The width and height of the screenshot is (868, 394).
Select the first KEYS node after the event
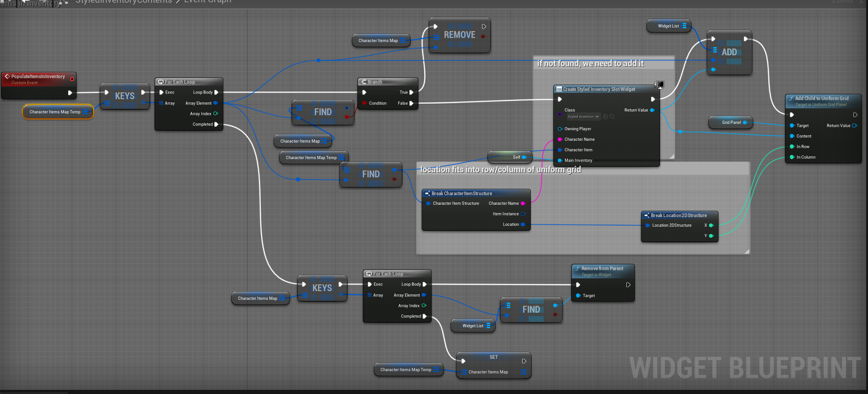click(x=125, y=96)
